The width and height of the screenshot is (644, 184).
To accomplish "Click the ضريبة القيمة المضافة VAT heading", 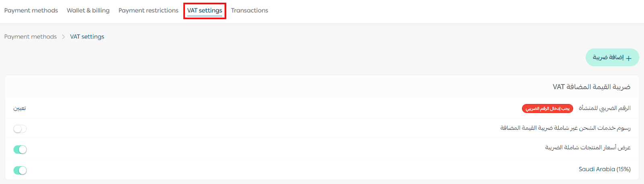I will (x=591, y=87).
